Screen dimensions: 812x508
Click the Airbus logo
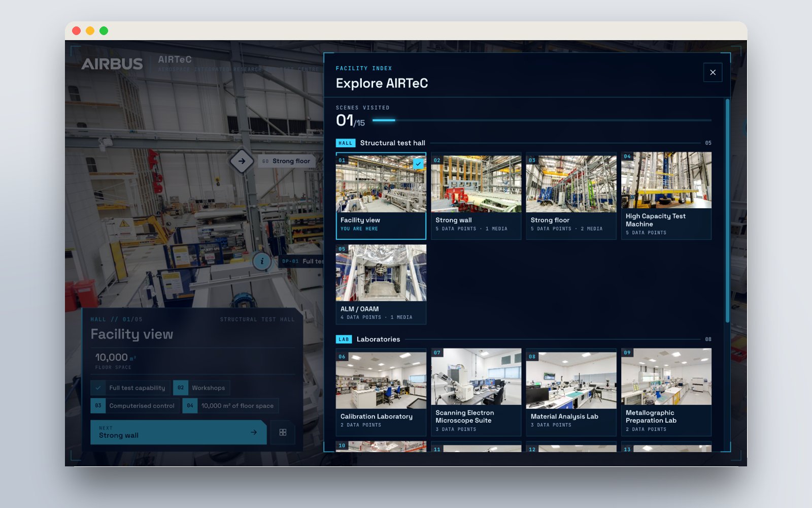pos(112,64)
